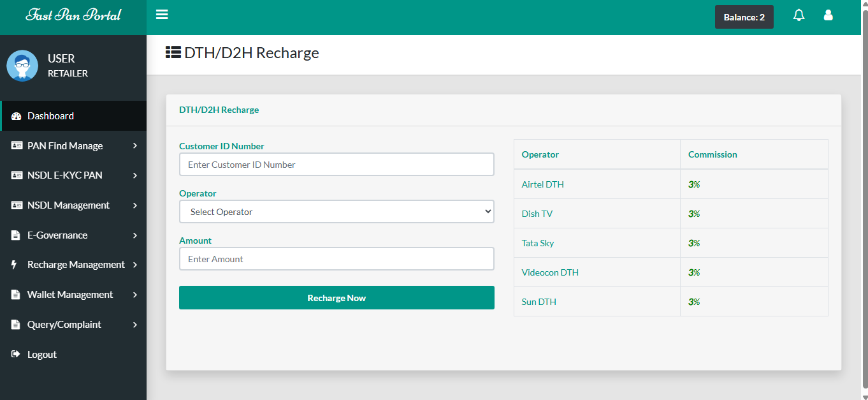This screenshot has height=400, width=868.
Task: Open the Select Operator dropdown
Action: click(336, 212)
